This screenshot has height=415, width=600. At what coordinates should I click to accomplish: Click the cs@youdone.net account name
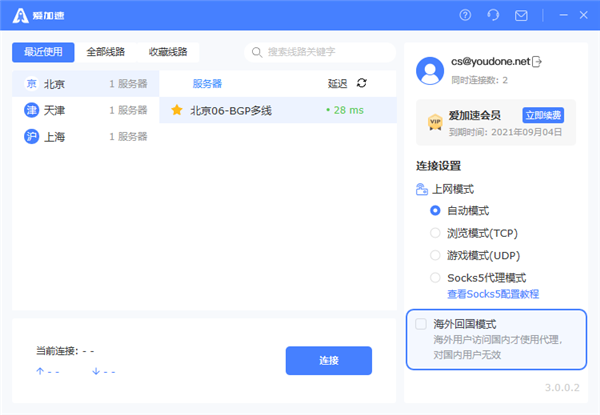491,62
